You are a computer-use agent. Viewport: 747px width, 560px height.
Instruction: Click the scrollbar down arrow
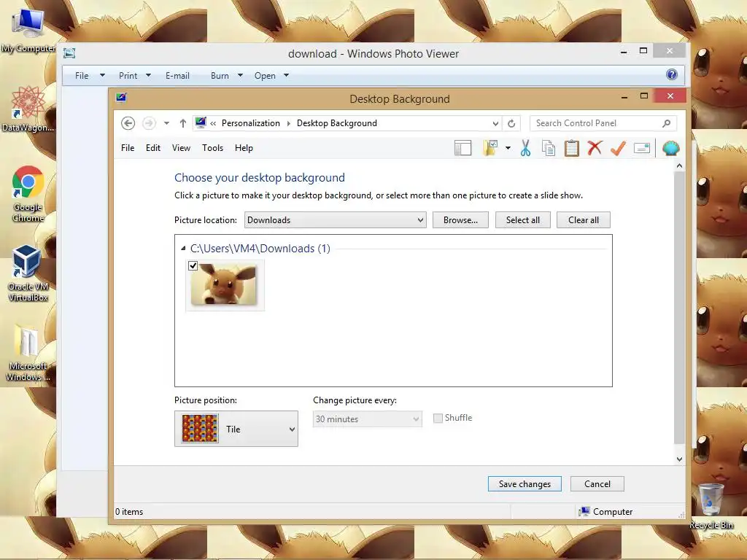679,459
